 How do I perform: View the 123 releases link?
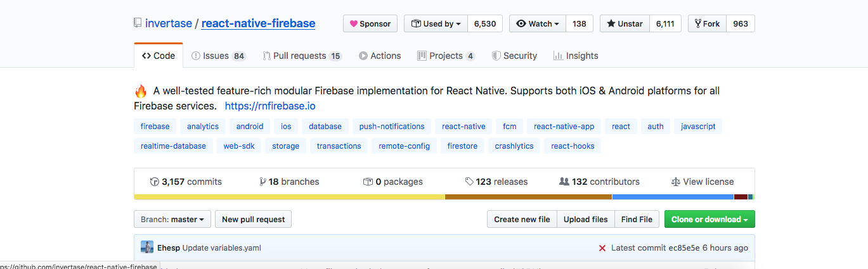(x=496, y=182)
